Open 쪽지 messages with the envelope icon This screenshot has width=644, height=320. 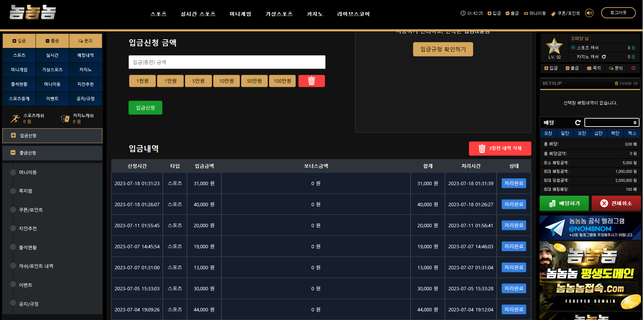coord(594,68)
